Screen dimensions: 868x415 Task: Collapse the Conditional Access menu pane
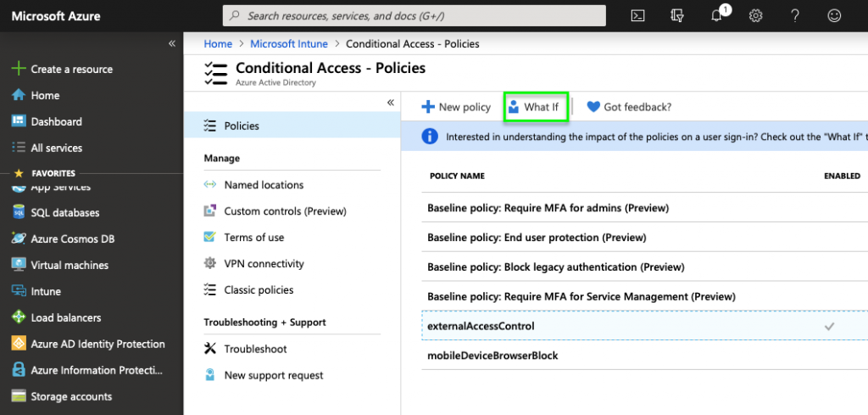[x=391, y=103]
